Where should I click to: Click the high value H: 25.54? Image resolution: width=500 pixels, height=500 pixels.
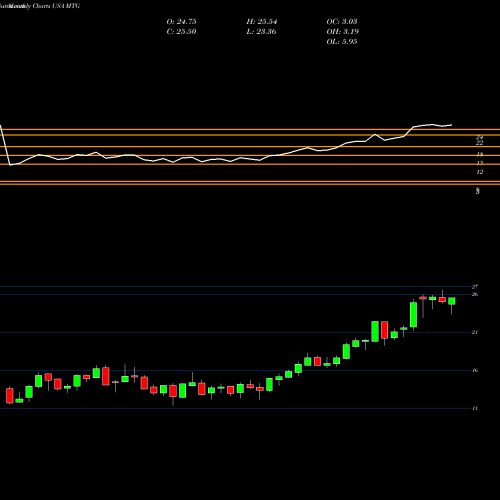(x=262, y=22)
